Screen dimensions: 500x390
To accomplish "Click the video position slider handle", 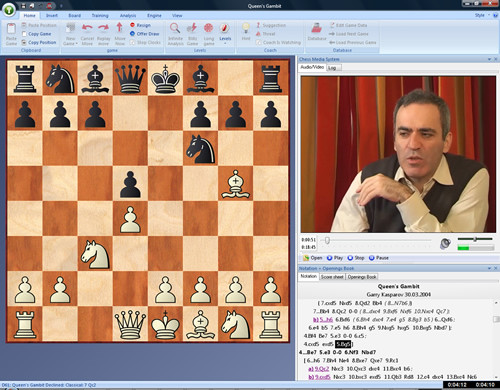I will 327,240.
